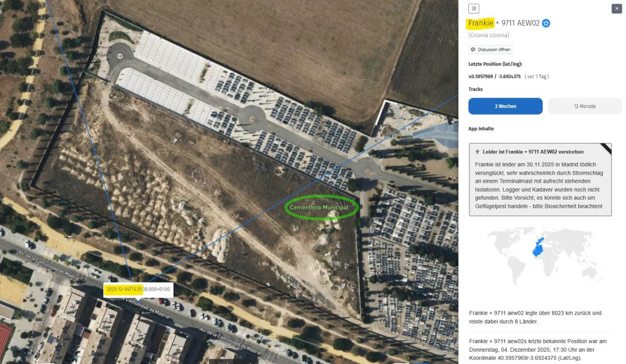Open the discussion via Diskussion öffnen
The height and width of the screenshot is (364, 626).
click(x=490, y=49)
